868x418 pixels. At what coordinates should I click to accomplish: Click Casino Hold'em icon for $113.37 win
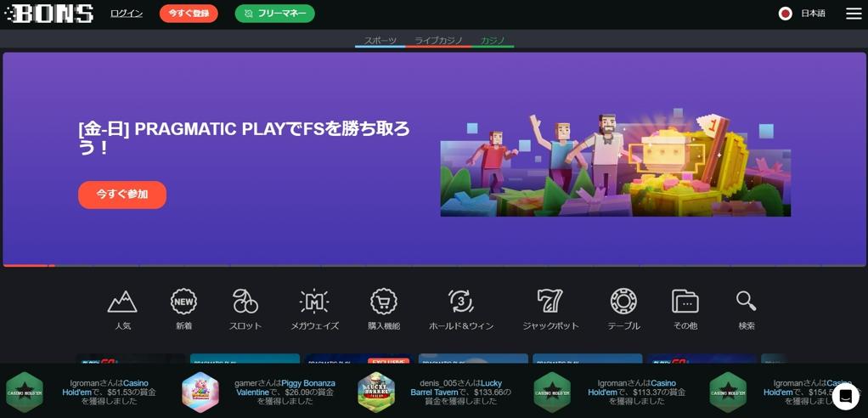pyautogui.click(x=552, y=392)
